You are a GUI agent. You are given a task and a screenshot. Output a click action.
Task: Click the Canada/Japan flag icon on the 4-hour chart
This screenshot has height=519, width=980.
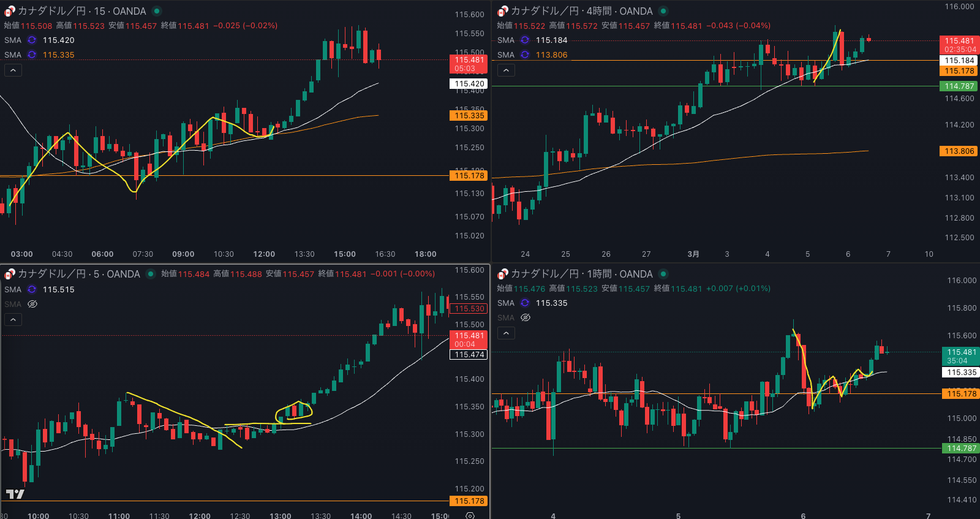[502, 11]
